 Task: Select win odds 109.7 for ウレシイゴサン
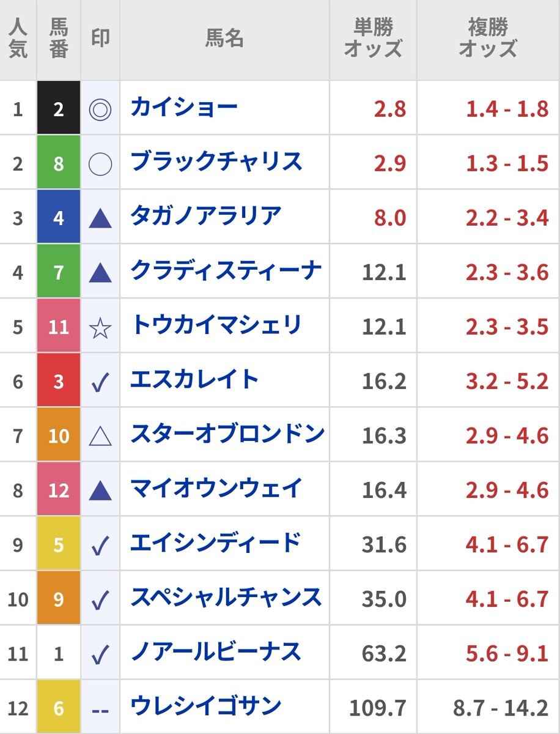coord(378,708)
